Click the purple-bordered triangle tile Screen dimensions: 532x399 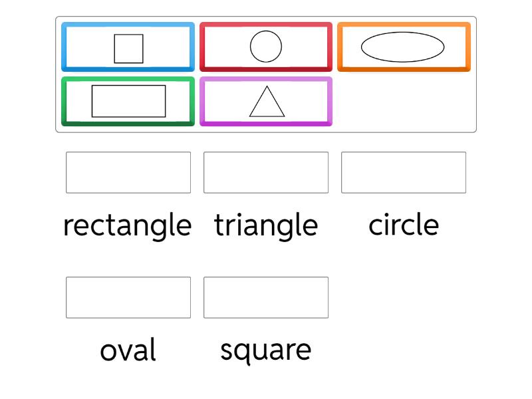tap(266, 101)
